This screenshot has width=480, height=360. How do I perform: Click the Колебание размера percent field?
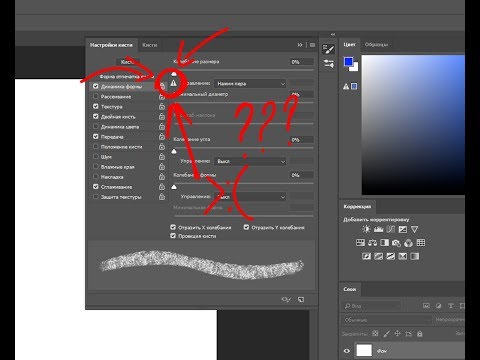click(302, 62)
